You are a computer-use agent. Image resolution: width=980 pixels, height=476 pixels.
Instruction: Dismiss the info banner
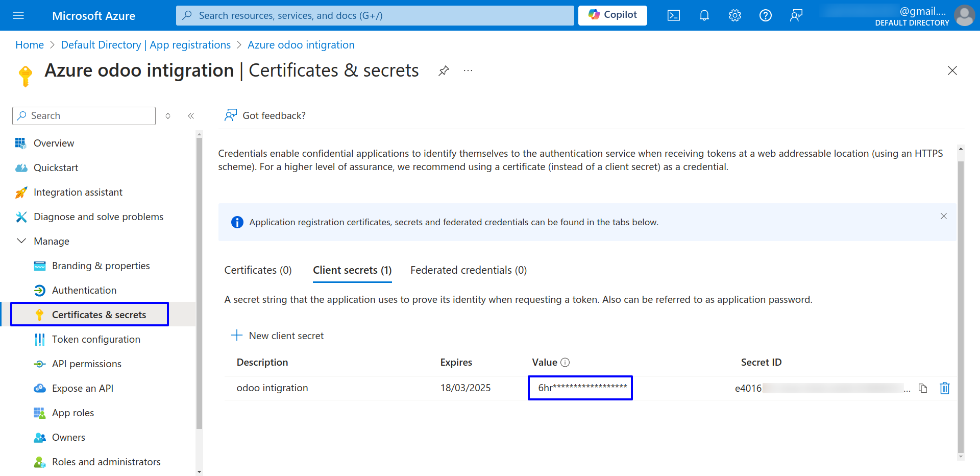(x=943, y=216)
